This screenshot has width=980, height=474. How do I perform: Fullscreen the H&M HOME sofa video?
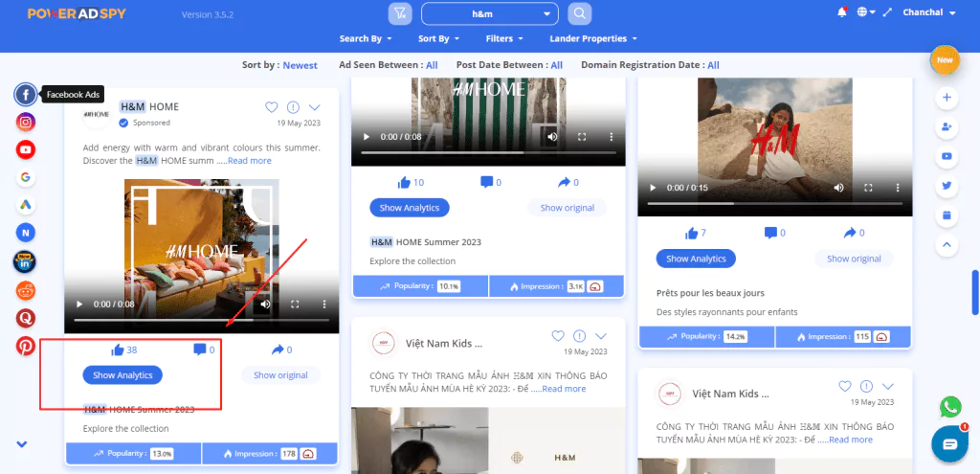point(295,305)
